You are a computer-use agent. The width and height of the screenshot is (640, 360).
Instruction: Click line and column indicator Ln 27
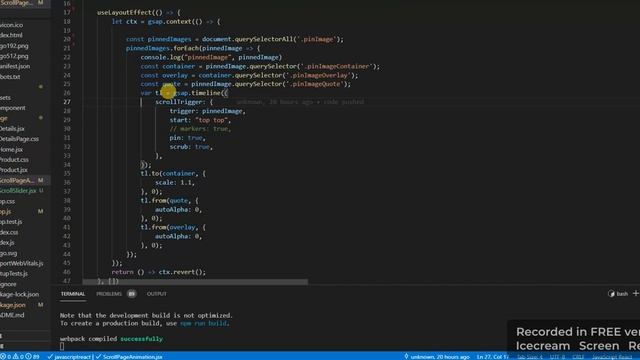[492, 356]
